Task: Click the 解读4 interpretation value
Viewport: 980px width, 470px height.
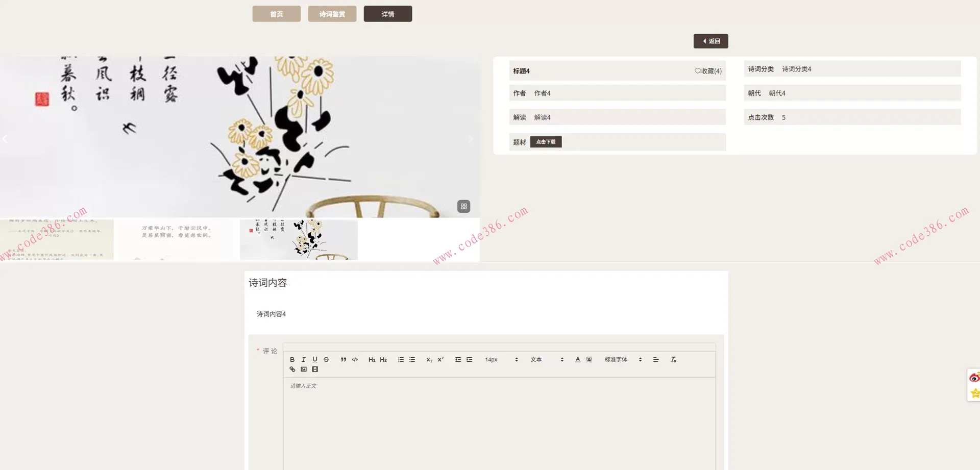Action: (x=542, y=117)
